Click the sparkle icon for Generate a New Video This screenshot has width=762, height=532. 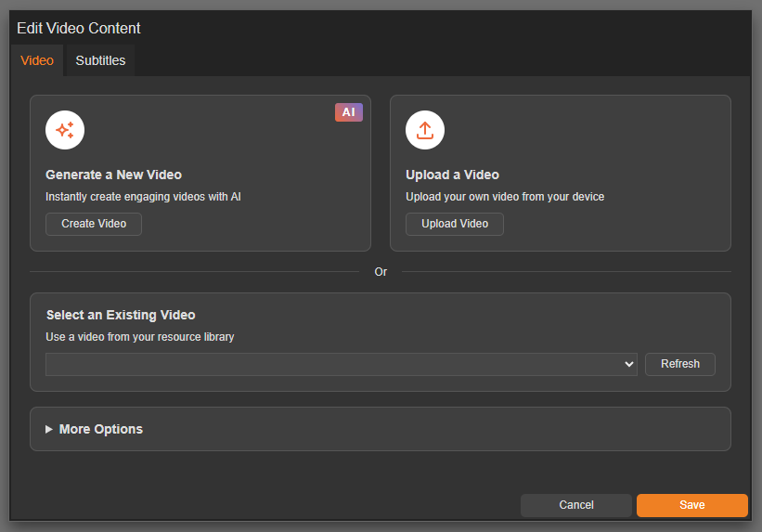[x=65, y=130]
